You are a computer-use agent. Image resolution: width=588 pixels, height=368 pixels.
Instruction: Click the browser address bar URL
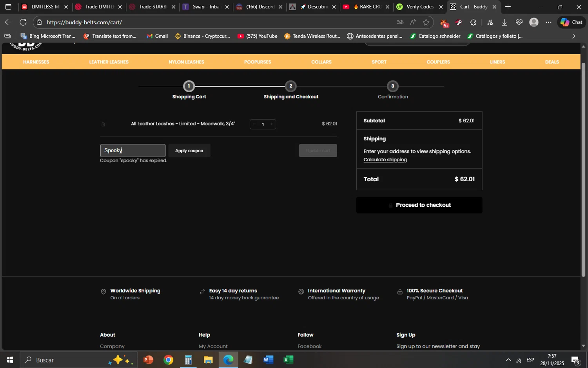(x=84, y=22)
